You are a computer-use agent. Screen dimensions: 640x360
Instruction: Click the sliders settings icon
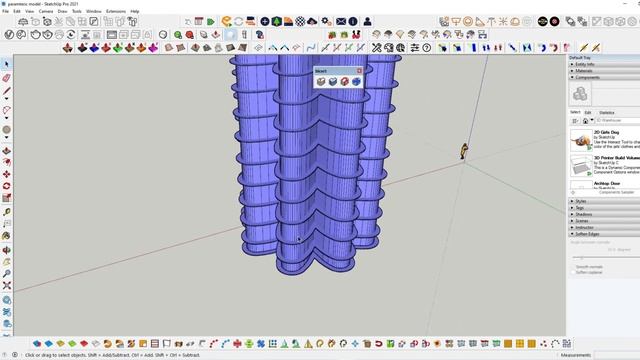[x=415, y=48]
